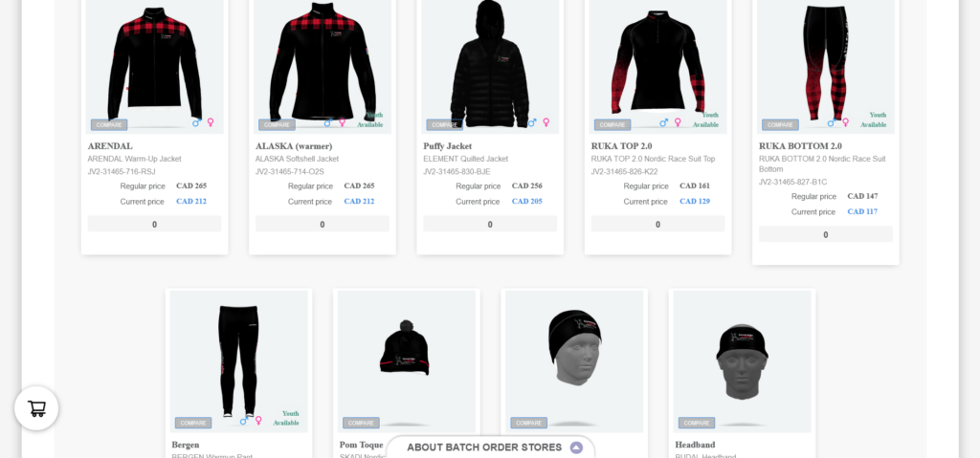Toggle Compare on the Puffy Jacket
The image size is (980, 458).
(445, 125)
